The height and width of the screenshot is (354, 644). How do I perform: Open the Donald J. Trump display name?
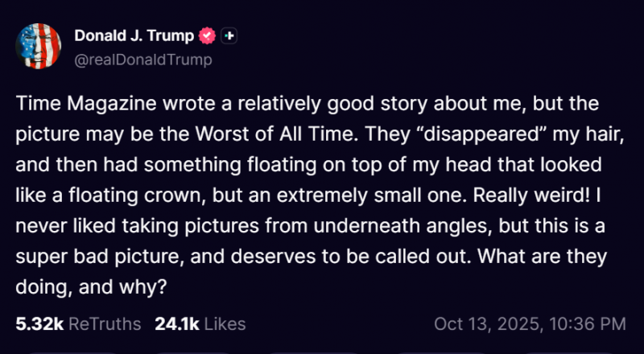[x=134, y=36]
